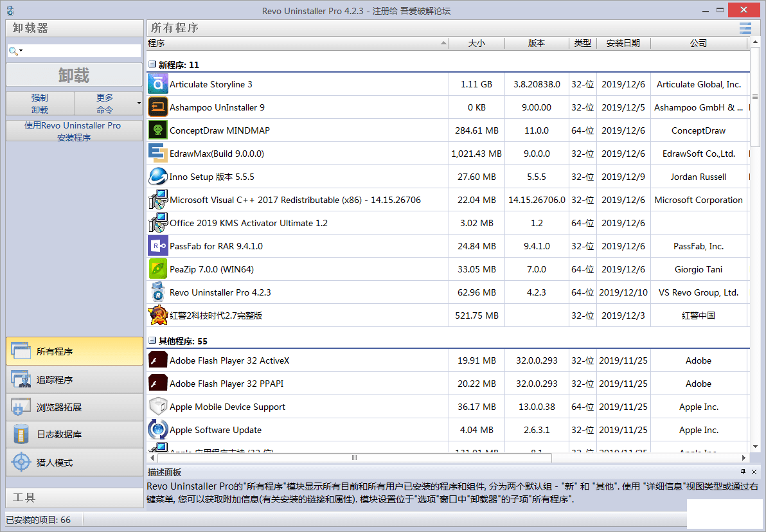This screenshot has height=532, width=766.
Task: Pin the 描述面板 description panel
Action: pyautogui.click(x=743, y=472)
